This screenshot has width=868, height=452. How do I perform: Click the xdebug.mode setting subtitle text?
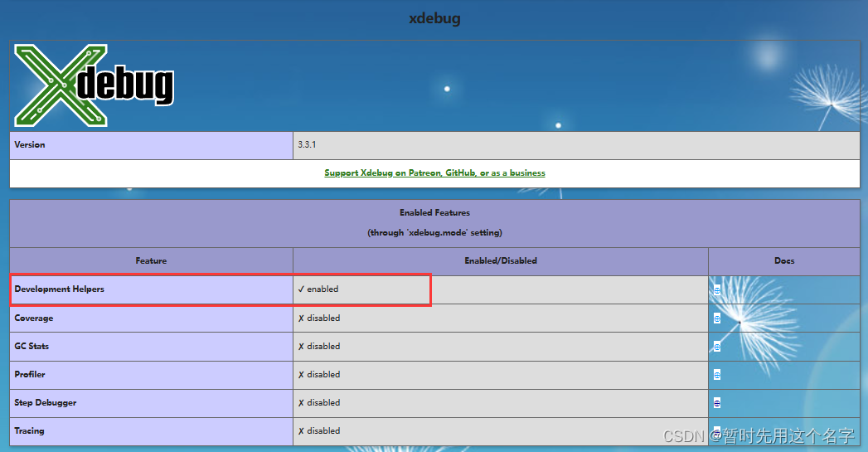click(434, 233)
